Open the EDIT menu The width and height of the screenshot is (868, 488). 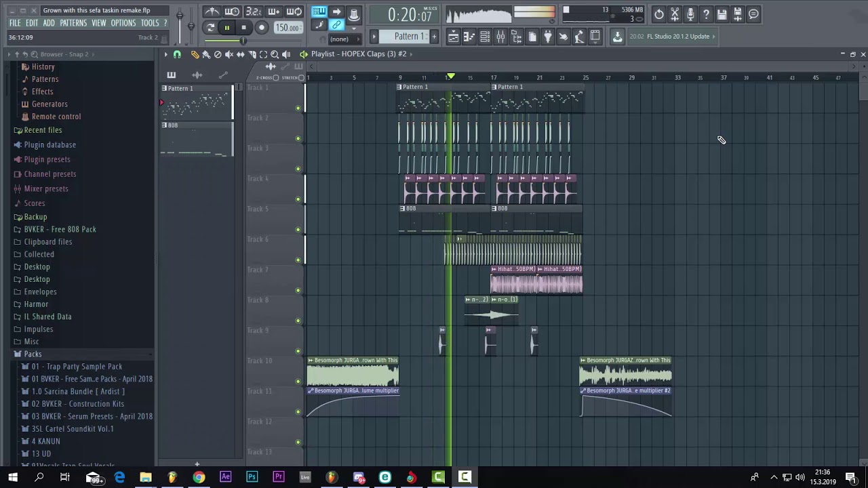32,23
